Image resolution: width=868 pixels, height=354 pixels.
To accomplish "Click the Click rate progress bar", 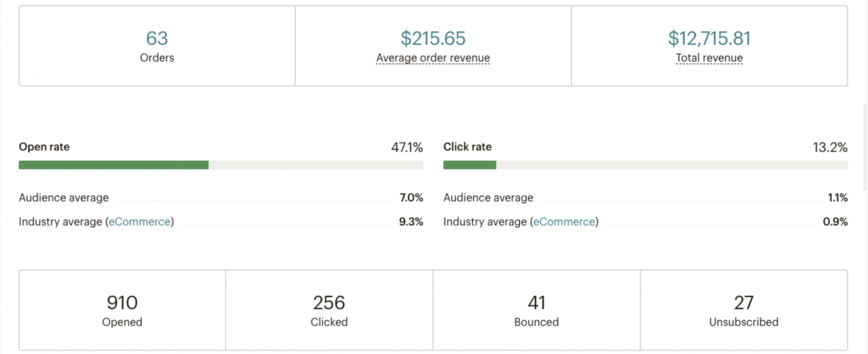I will click(x=645, y=165).
